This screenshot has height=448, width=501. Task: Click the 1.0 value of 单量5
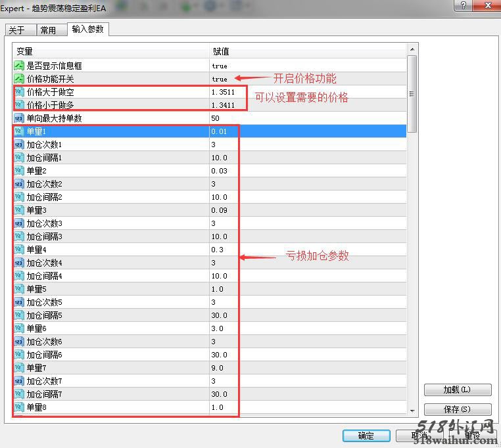(x=217, y=289)
